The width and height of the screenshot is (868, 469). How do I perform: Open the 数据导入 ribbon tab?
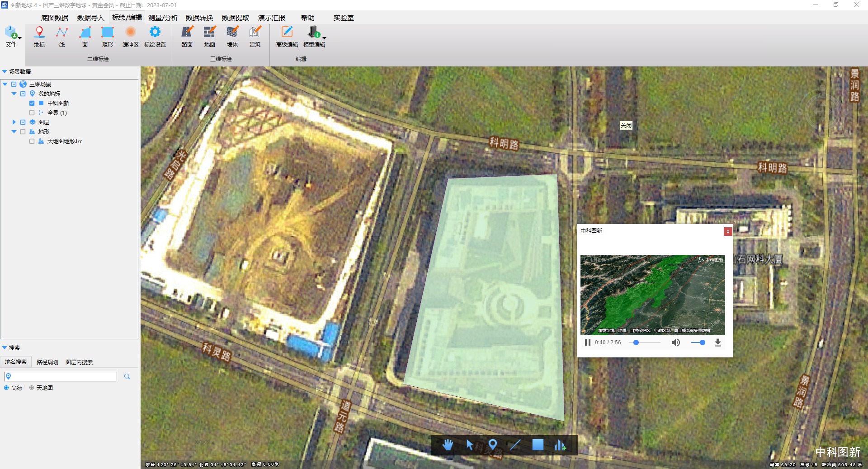coord(91,18)
